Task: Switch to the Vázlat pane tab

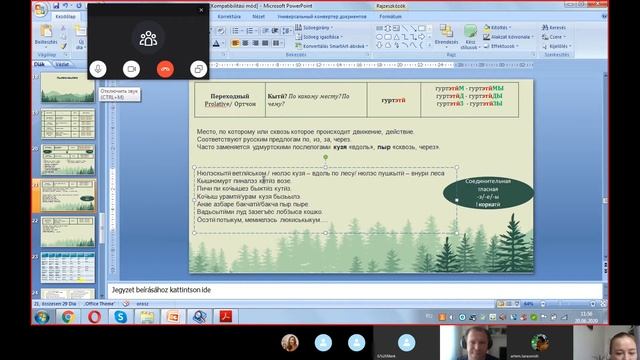Action: click(x=62, y=64)
